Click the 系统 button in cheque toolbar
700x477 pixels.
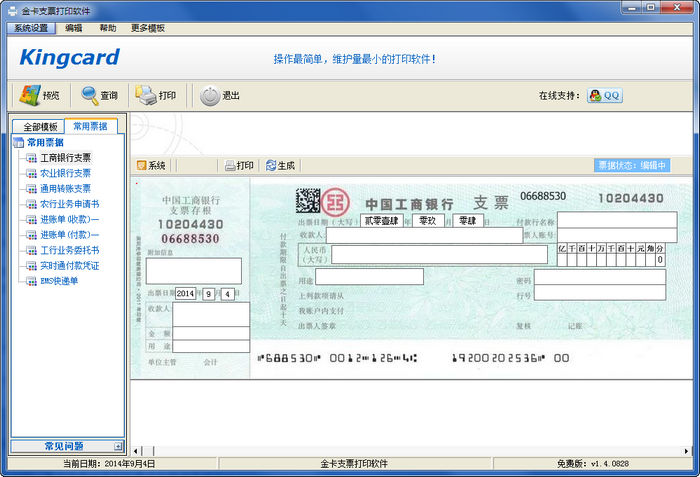[151, 166]
